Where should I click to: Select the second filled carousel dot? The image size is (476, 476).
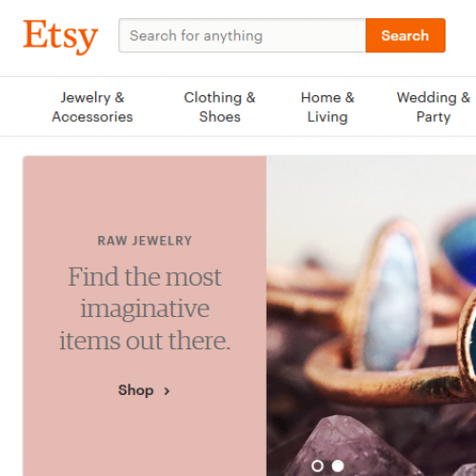338,466
